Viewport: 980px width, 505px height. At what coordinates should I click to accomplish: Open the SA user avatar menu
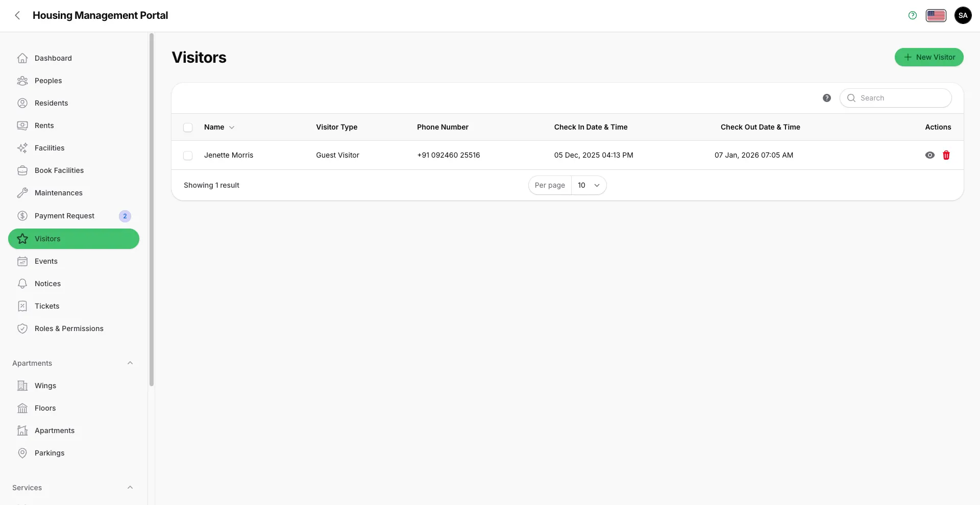click(963, 15)
